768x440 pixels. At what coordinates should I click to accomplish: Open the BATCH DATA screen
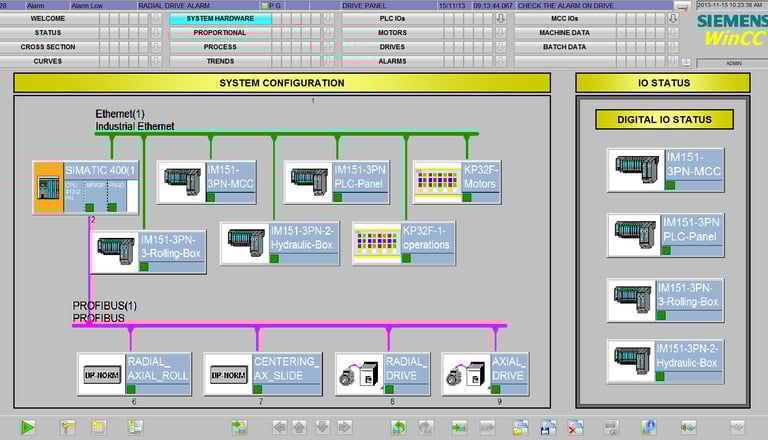[x=565, y=47]
